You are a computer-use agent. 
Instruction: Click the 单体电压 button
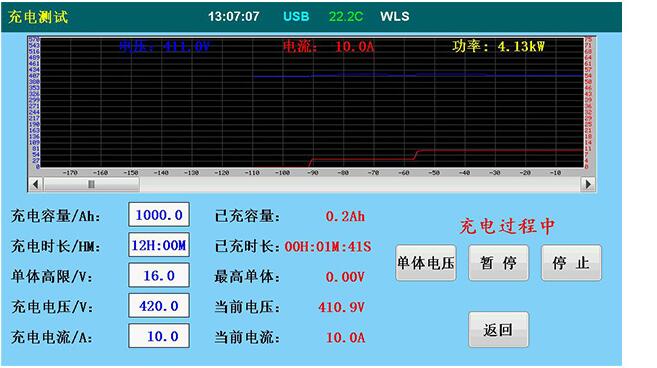(426, 263)
